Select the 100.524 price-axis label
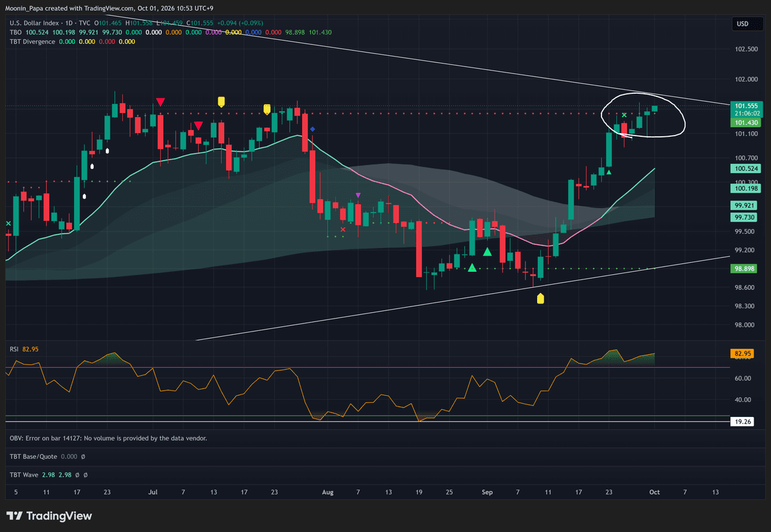The image size is (771, 532). (x=745, y=168)
